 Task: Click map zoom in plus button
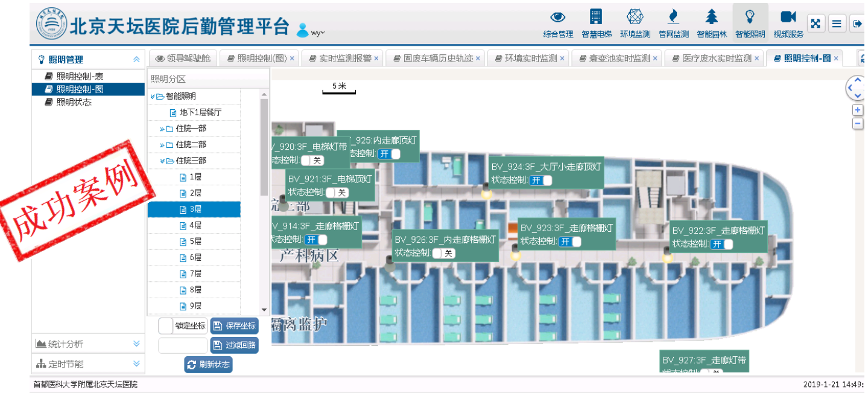pyautogui.click(x=858, y=110)
